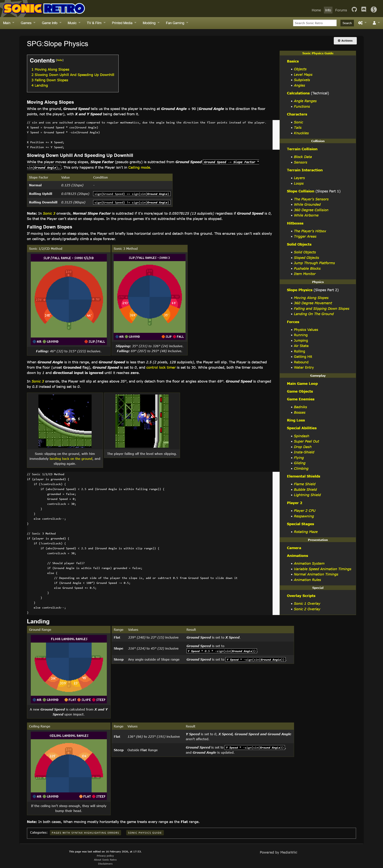Viewport: 383px width, 868px height.
Task: Open the GitHub icon link
Action: click(354, 9)
